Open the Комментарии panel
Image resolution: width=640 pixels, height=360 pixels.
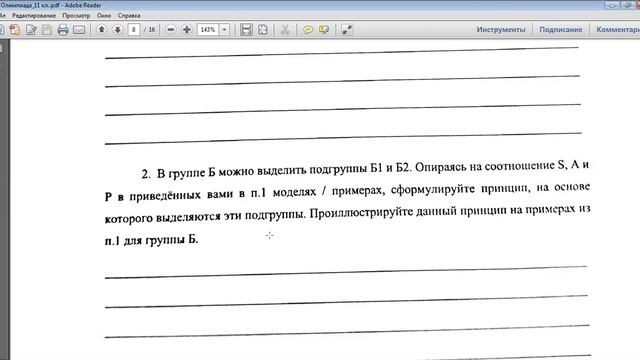[618, 29]
